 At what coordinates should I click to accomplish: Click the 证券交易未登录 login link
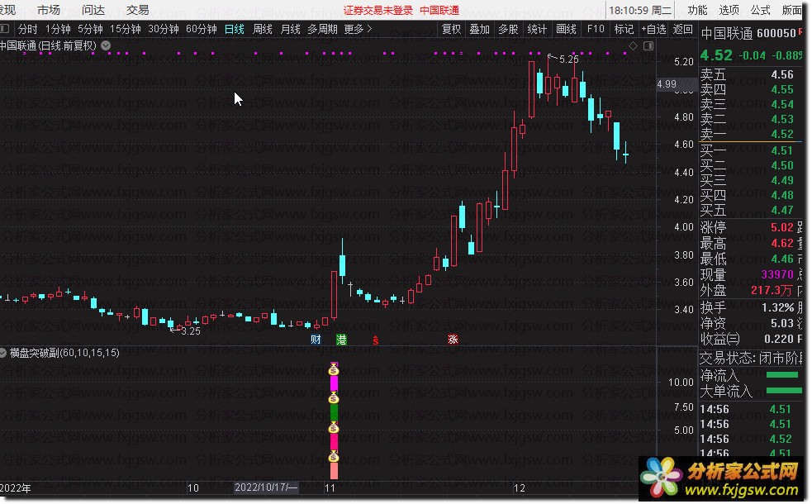tap(378, 11)
